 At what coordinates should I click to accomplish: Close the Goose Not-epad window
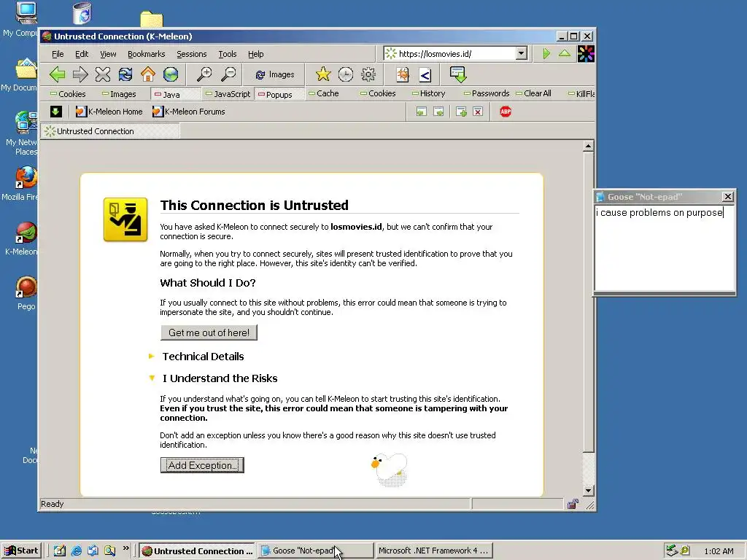(x=728, y=197)
